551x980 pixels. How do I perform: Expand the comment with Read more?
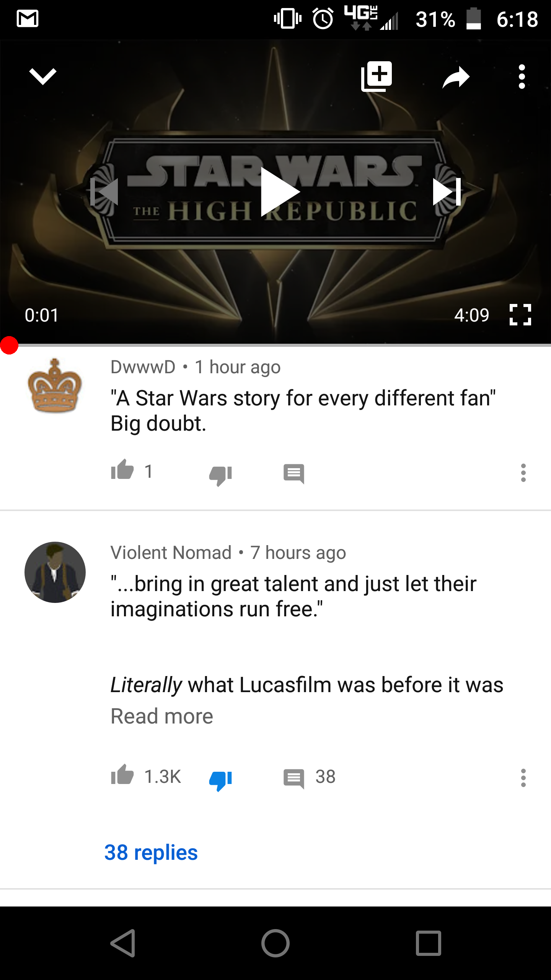coord(161,716)
